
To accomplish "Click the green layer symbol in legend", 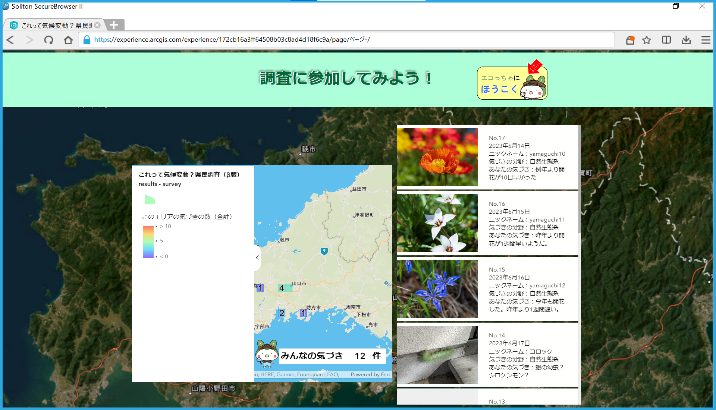I will (x=150, y=200).
